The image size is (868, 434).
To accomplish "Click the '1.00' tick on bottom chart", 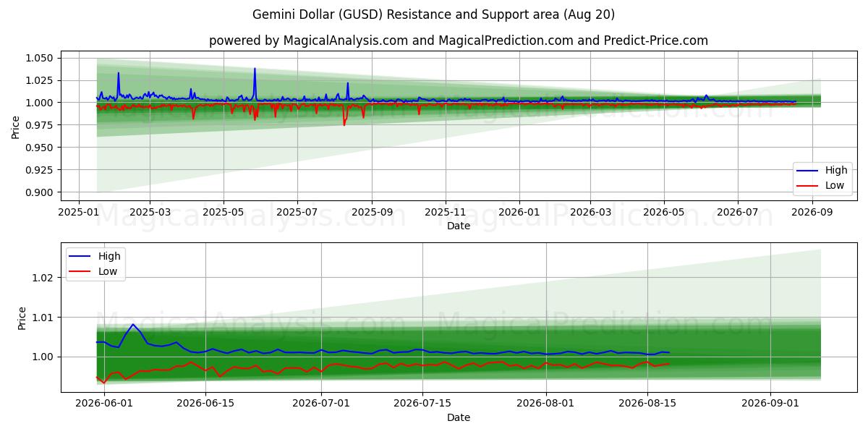I will (x=43, y=357).
